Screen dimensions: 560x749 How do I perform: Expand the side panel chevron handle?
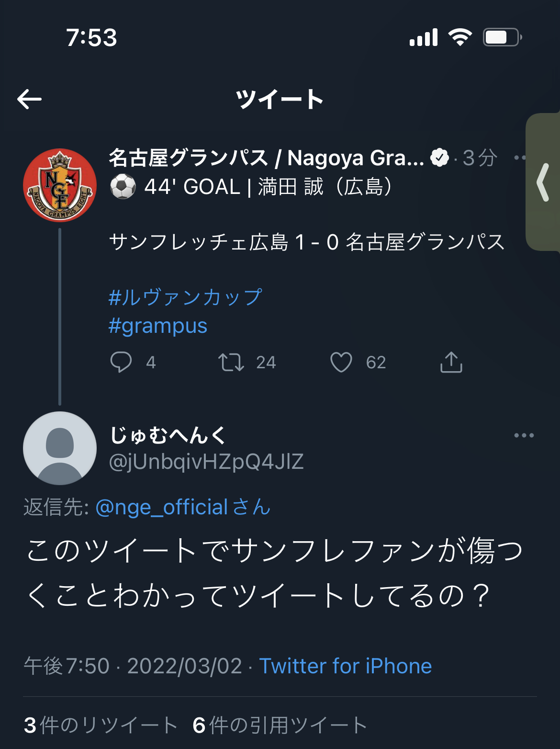tap(543, 182)
